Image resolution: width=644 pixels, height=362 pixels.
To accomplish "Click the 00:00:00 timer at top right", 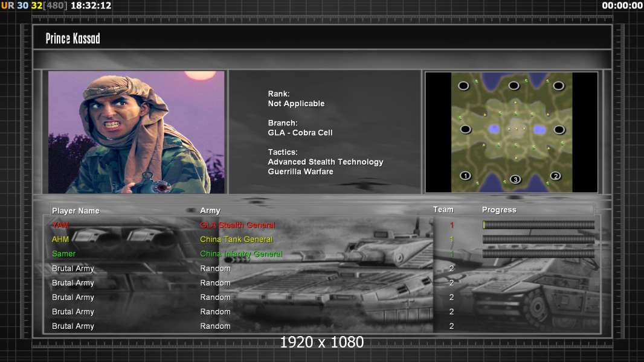I will tap(622, 6).
